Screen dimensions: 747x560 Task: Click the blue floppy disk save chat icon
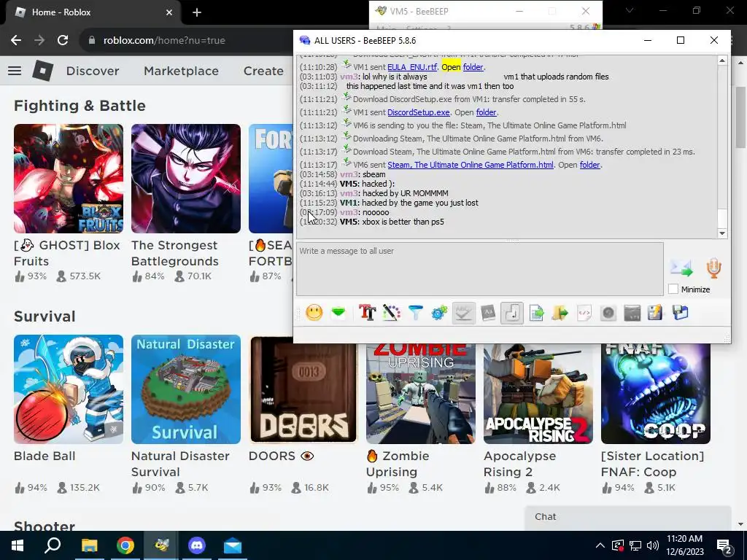point(681,313)
